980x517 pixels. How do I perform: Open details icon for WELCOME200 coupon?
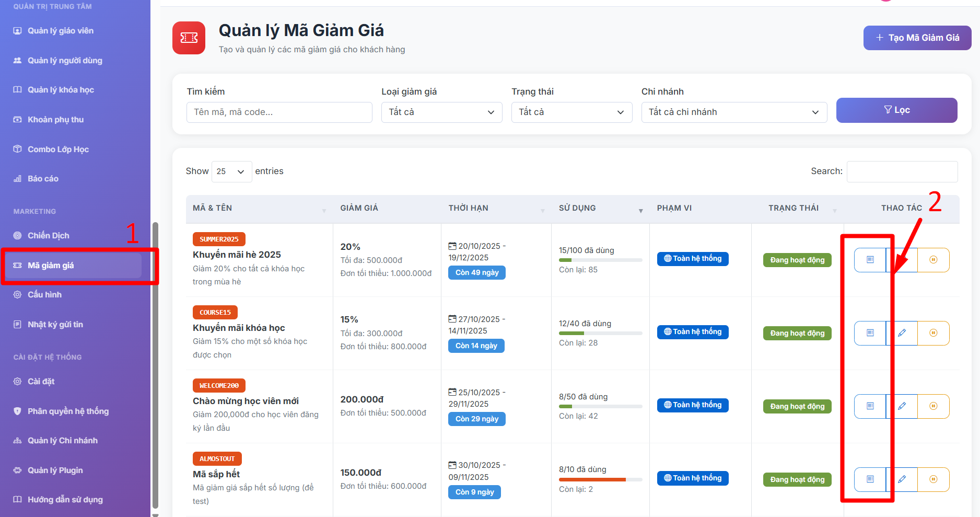coord(870,406)
